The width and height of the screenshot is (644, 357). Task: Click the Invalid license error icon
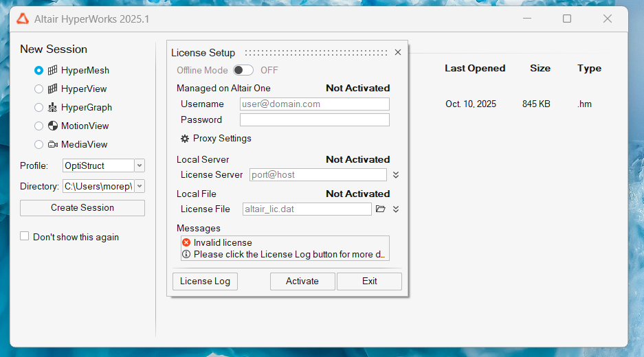point(186,242)
